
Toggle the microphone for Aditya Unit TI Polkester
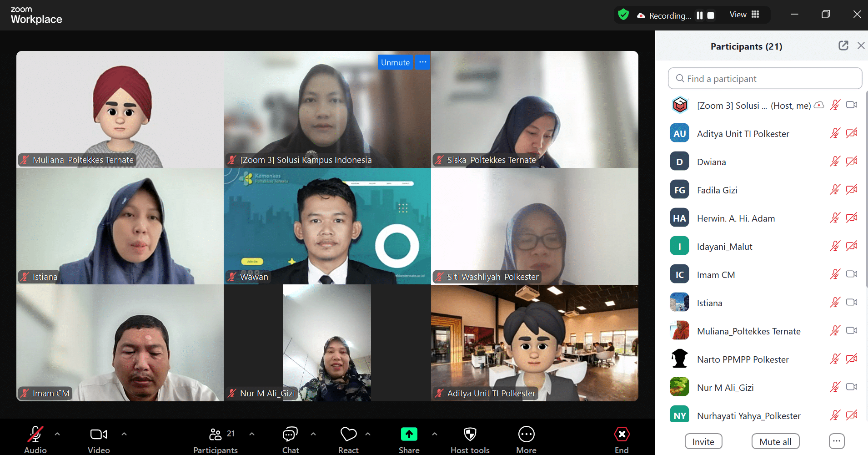click(x=835, y=133)
